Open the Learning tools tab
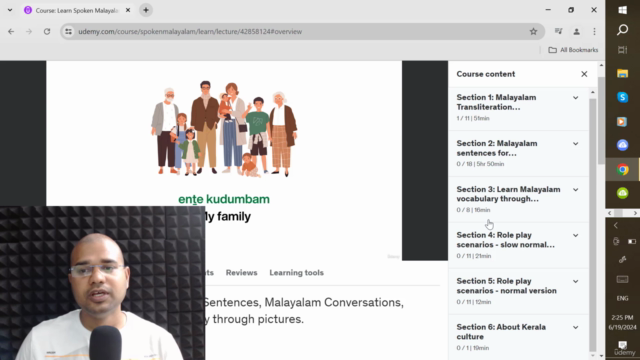This screenshot has height=360, width=640. click(296, 273)
